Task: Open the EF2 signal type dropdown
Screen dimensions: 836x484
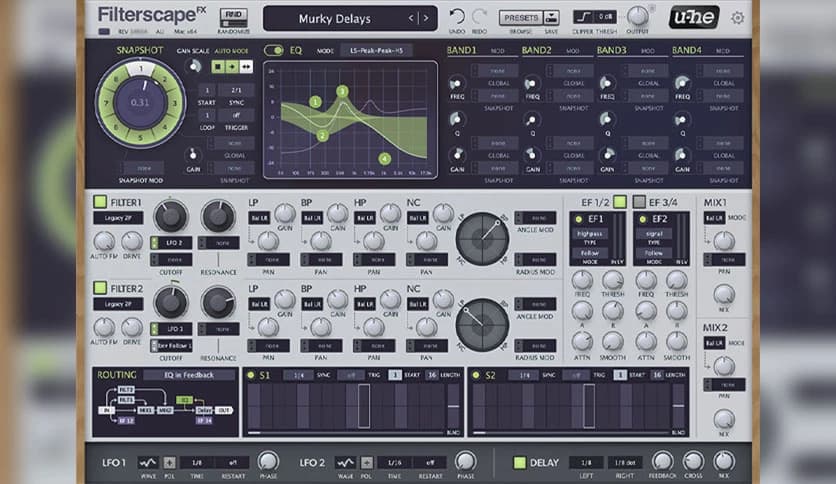Action: 654,233
